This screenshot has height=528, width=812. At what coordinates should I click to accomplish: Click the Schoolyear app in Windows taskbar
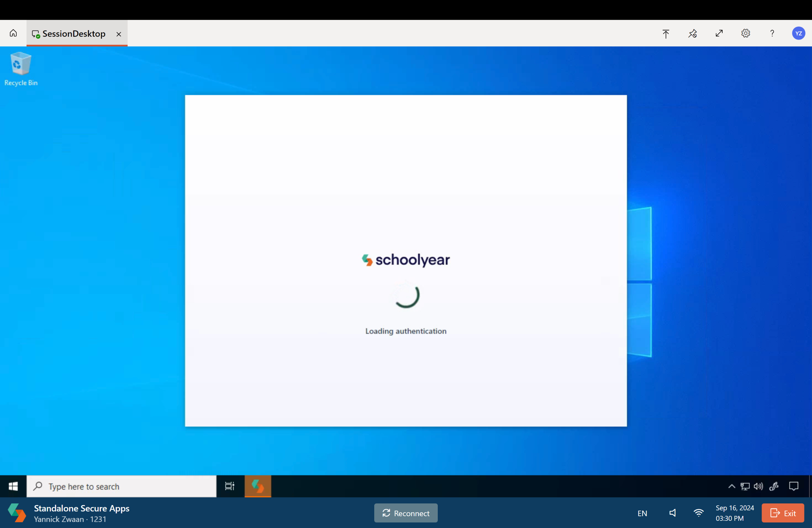258,486
